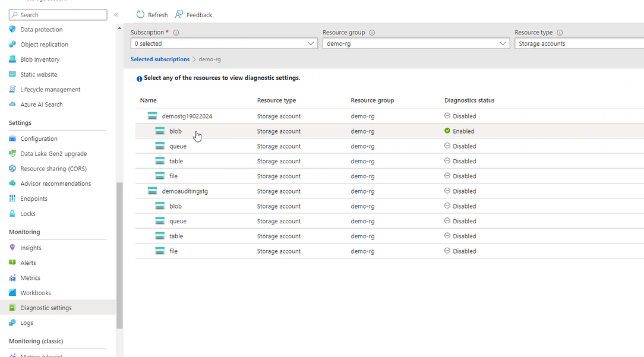This screenshot has height=357, width=644.
Task: Click the Diagnostic settings icon
Action: [x=12, y=308]
